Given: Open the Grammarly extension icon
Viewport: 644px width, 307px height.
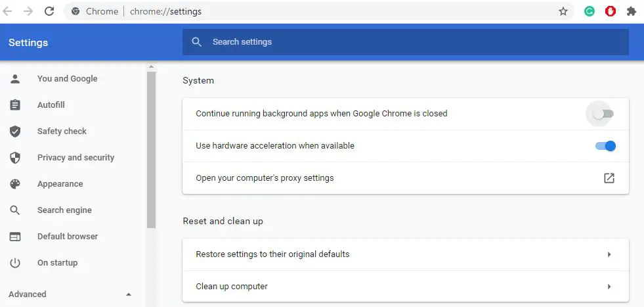Looking at the screenshot, I should tap(590, 12).
